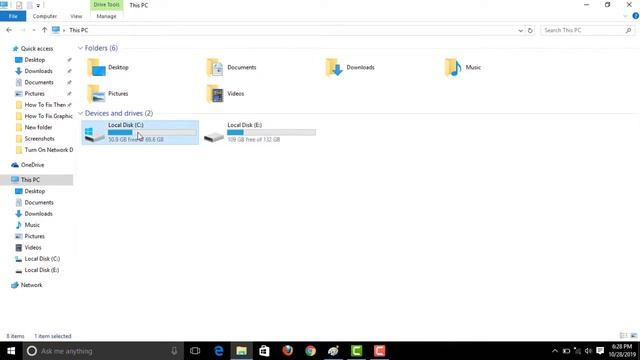The image size is (640, 360).
Task: Open the File tab
Action: (13, 16)
